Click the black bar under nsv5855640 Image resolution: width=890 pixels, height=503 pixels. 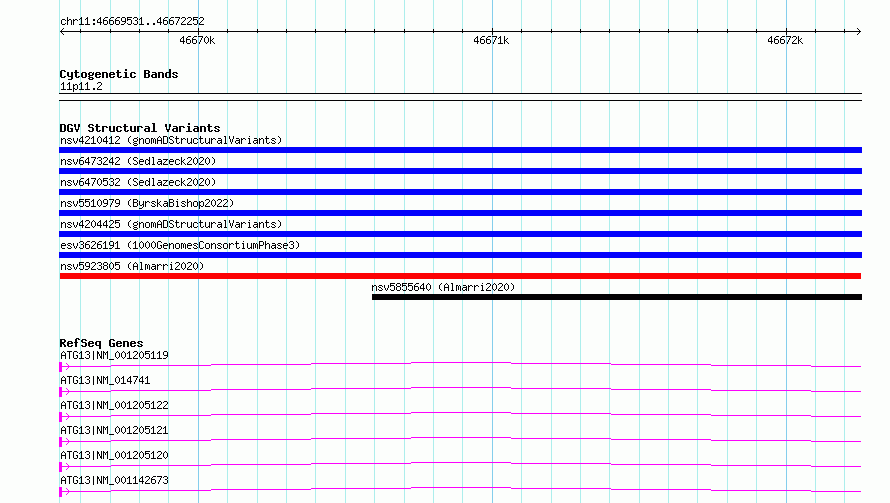[x=616, y=297]
